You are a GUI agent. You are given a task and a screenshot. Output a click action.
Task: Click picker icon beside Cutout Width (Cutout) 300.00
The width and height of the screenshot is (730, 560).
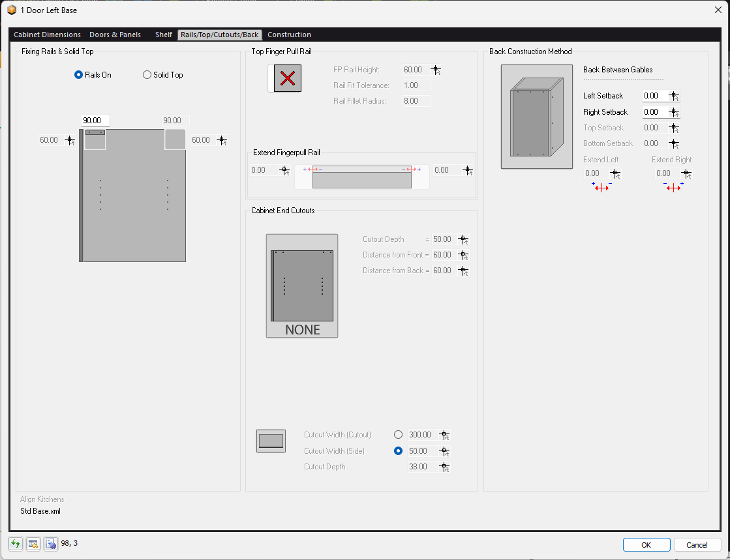click(444, 435)
